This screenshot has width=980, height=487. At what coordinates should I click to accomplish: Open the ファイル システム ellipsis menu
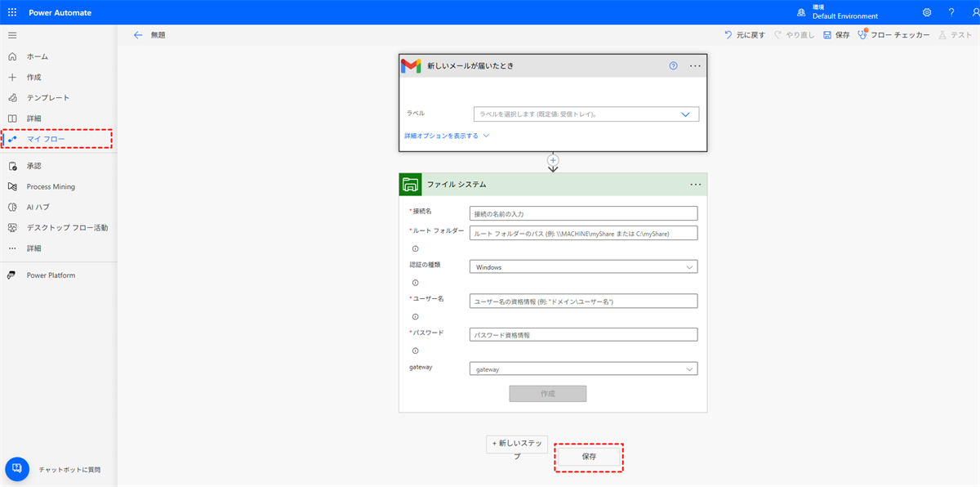695,184
